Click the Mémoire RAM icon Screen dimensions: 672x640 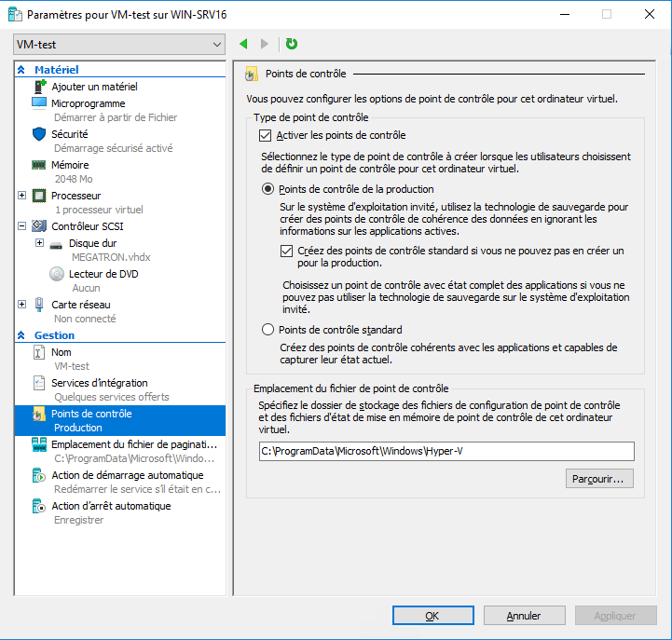(x=38, y=165)
